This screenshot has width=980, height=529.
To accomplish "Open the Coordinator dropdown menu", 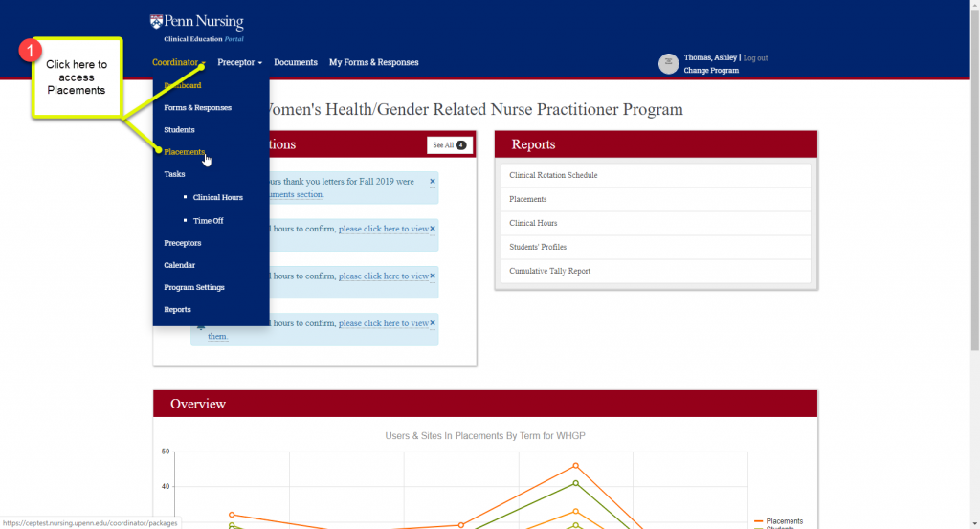I will (x=178, y=62).
